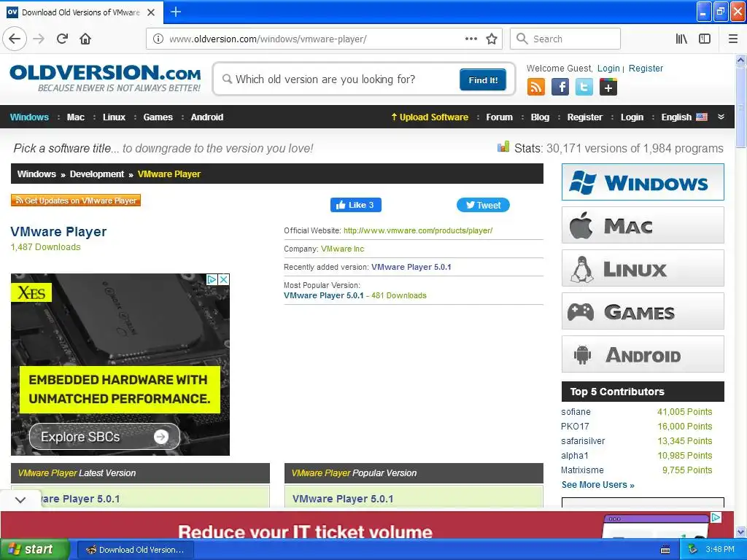Image resolution: width=747 pixels, height=560 pixels.
Task: Select the Linux platform banner
Action: coord(643,268)
